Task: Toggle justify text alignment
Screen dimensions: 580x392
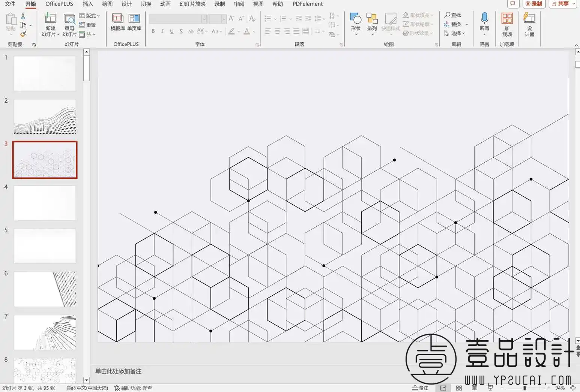Action: (296, 31)
